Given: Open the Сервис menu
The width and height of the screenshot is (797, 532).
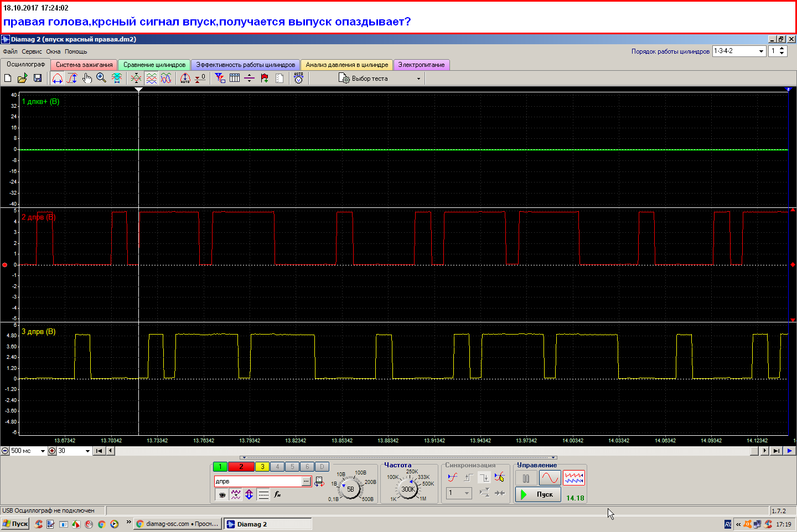Looking at the screenshot, I should click(x=32, y=51).
